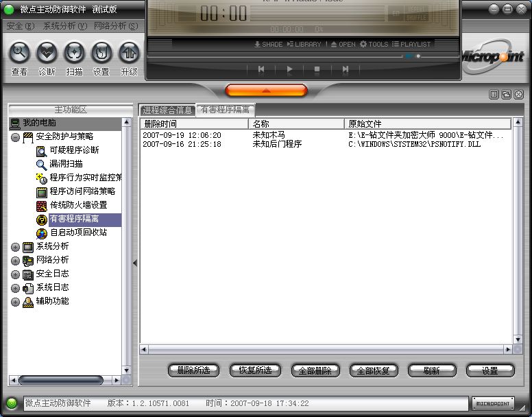Screen dimensions: 532x417
Task: Sort by the 原始文件 column header
Action: [x=428, y=124]
